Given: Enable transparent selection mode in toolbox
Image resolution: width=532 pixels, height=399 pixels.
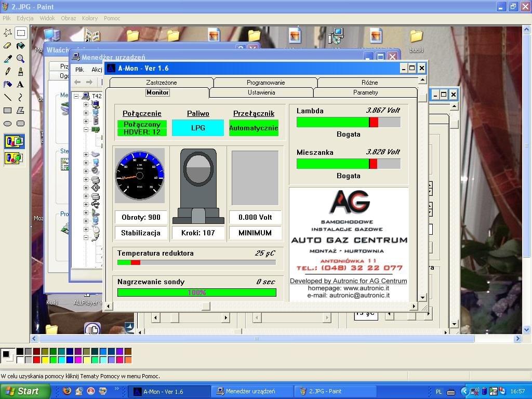Looking at the screenshot, I should pyautogui.click(x=14, y=157).
